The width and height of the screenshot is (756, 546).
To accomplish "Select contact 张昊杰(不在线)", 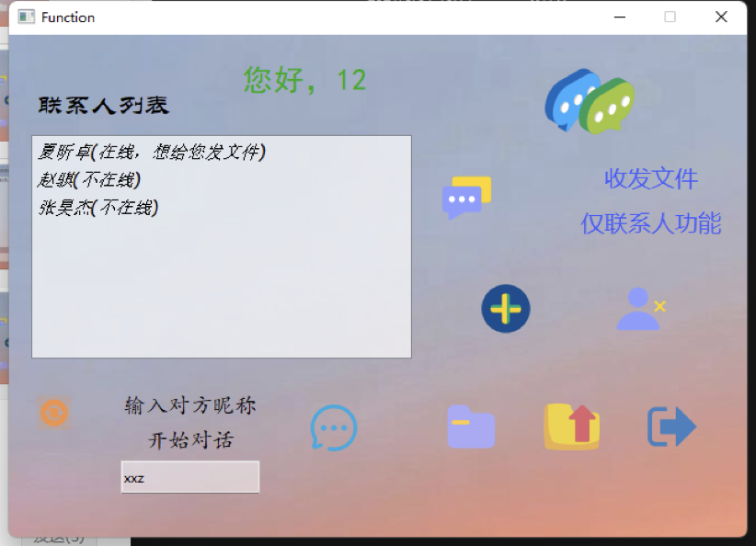I will (x=98, y=208).
